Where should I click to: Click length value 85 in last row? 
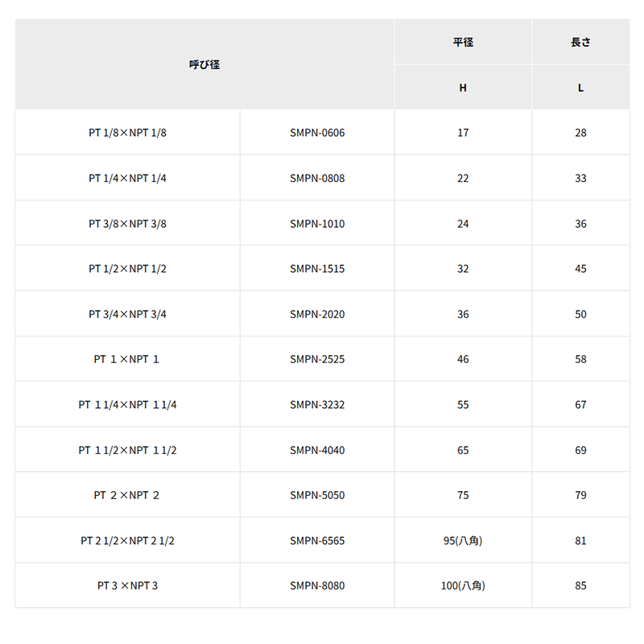(x=580, y=586)
